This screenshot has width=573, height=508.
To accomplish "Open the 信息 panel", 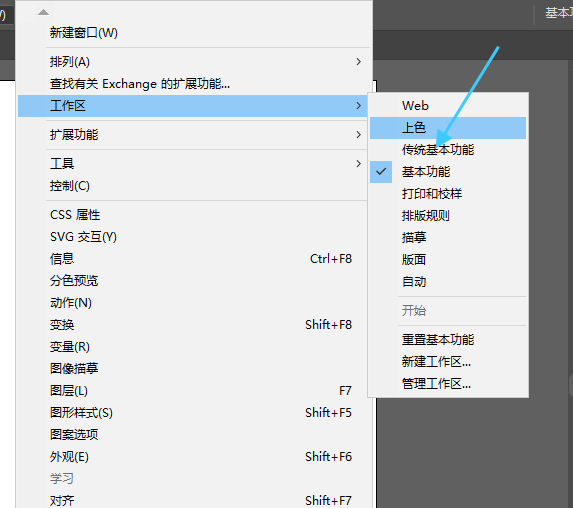I will [193, 259].
